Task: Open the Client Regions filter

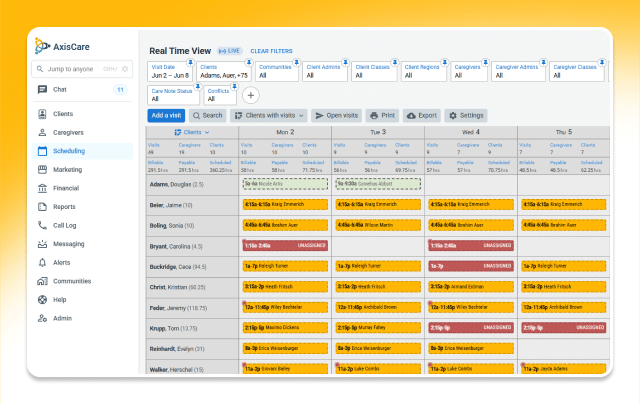Action: pos(423,71)
